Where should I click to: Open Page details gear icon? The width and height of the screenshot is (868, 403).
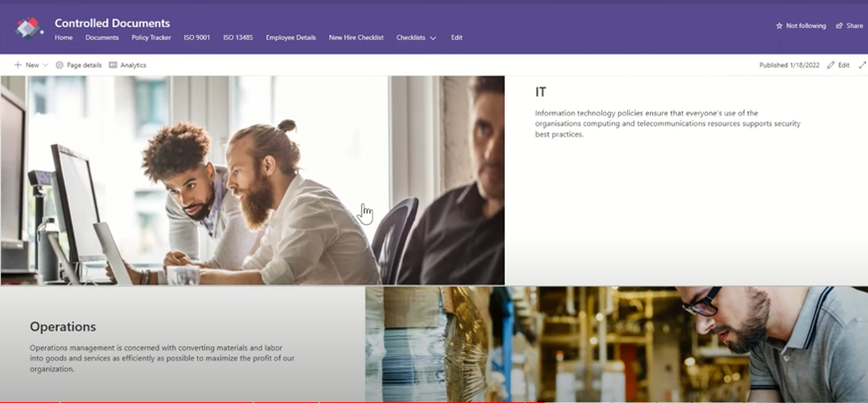click(x=60, y=65)
